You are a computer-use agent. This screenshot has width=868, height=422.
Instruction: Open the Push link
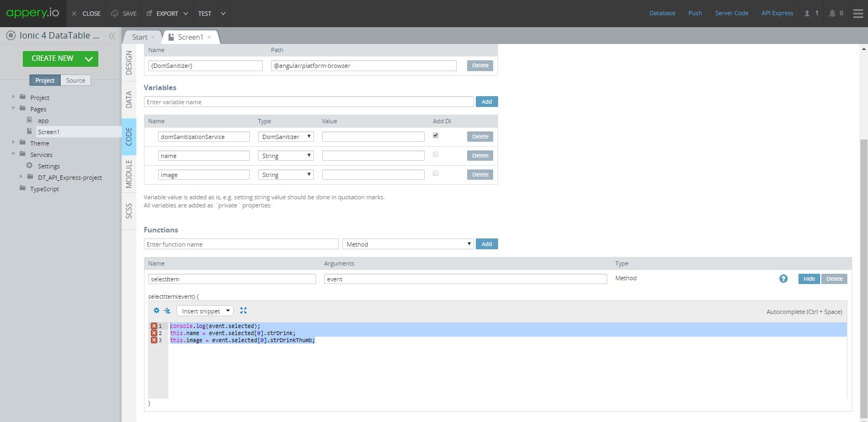click(x=695, y=14)
